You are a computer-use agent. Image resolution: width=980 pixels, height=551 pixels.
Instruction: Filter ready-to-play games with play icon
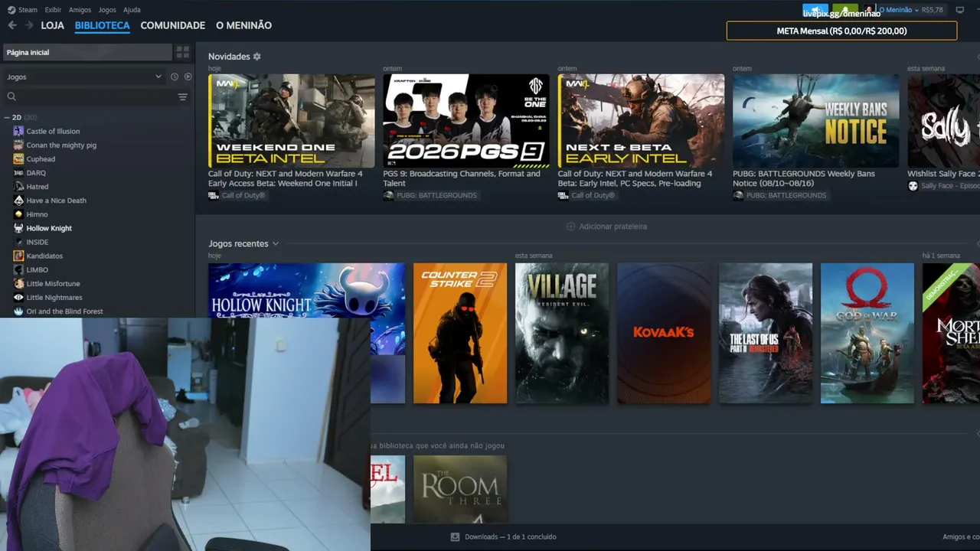click(188, 77)
